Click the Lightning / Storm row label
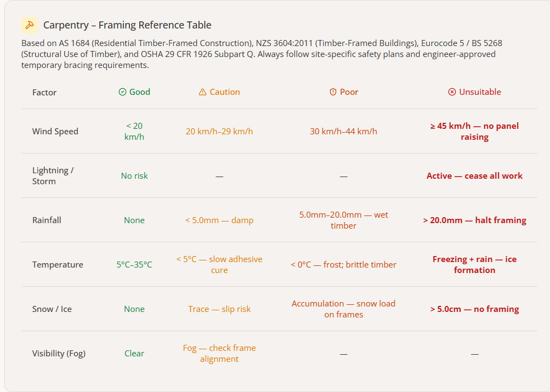This screenshot has height=392, width=550. click(x=53, y=175)
